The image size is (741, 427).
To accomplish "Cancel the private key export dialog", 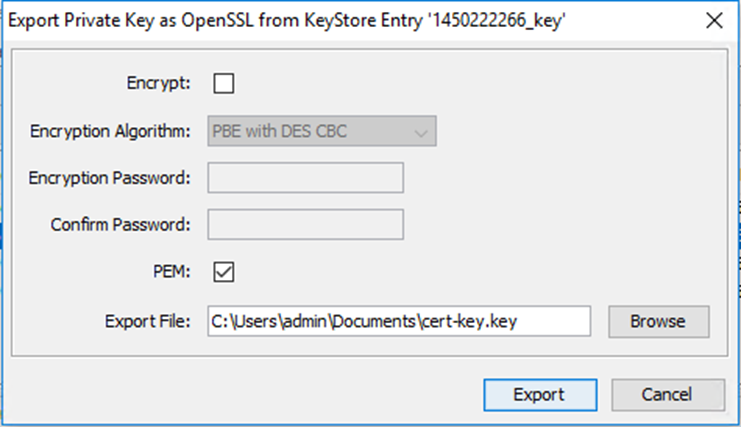I will click(x=667, y=394).
